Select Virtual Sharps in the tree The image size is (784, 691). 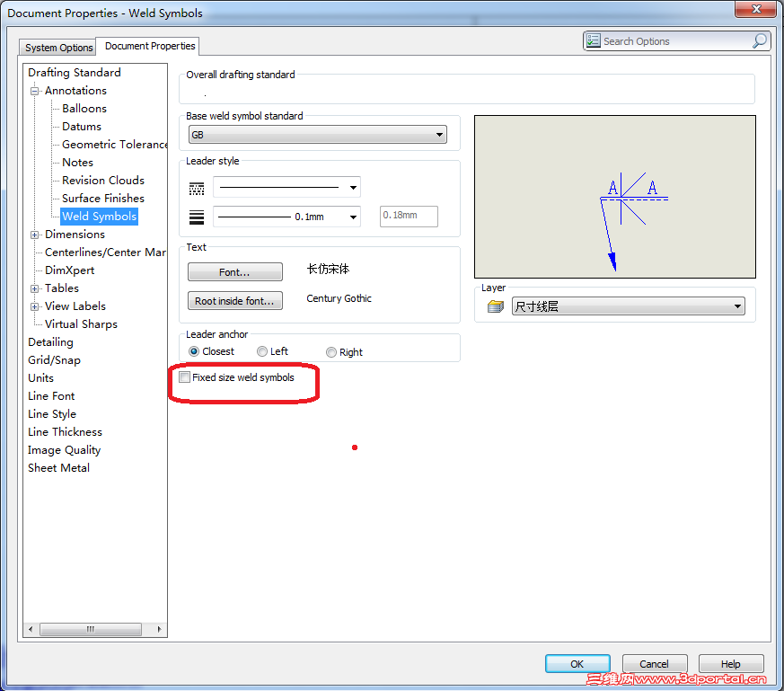81,324
